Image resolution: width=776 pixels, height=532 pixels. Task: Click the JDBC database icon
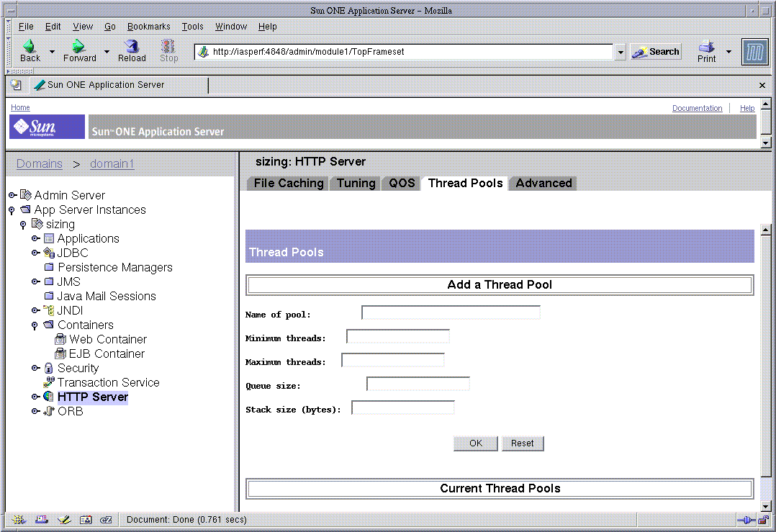[x=49, y=253]
